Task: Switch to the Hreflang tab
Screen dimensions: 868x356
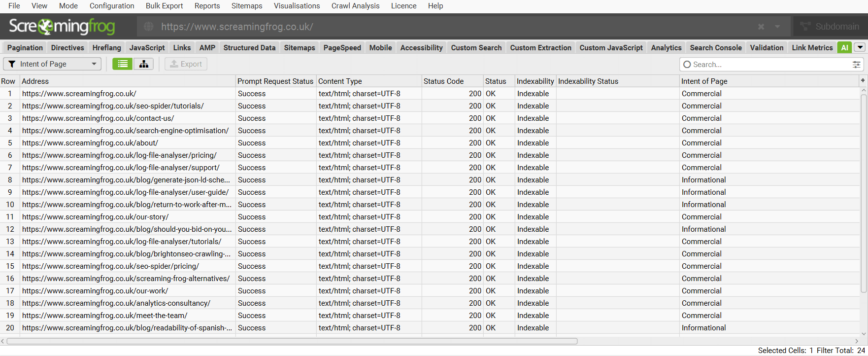Action: point(106,48)
